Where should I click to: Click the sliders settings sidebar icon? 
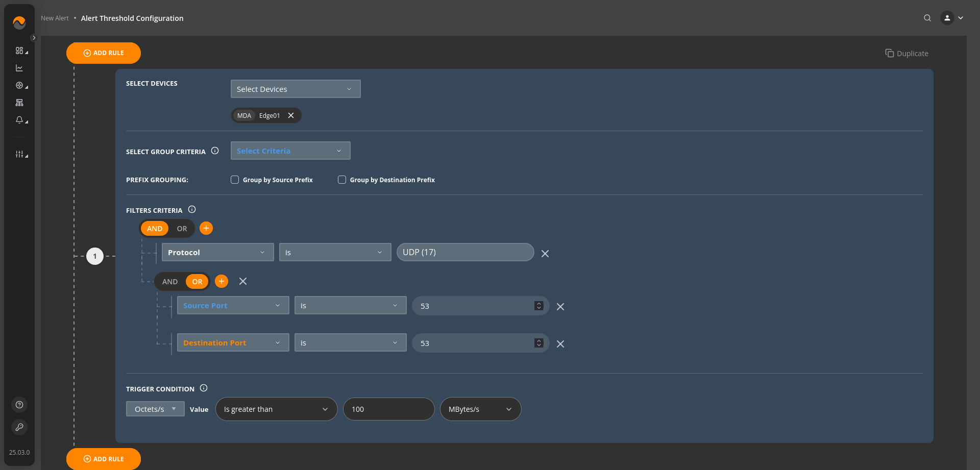(x=19, y=154)
